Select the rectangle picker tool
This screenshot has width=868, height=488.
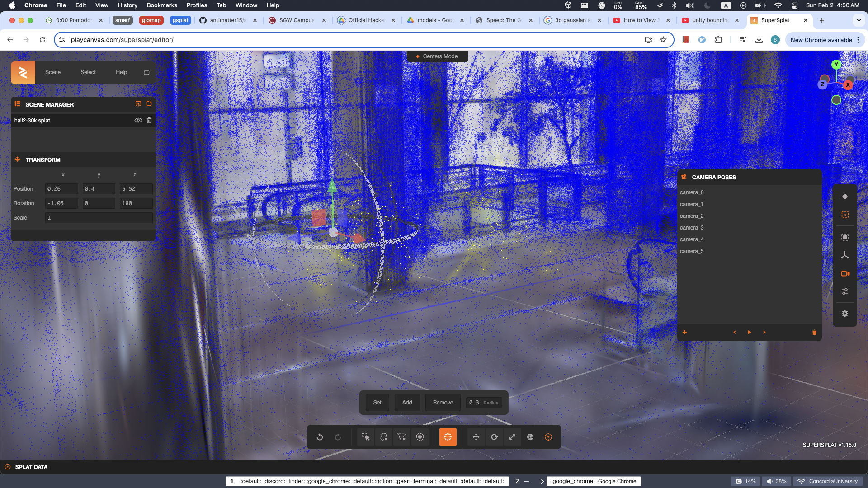point(365,437)
